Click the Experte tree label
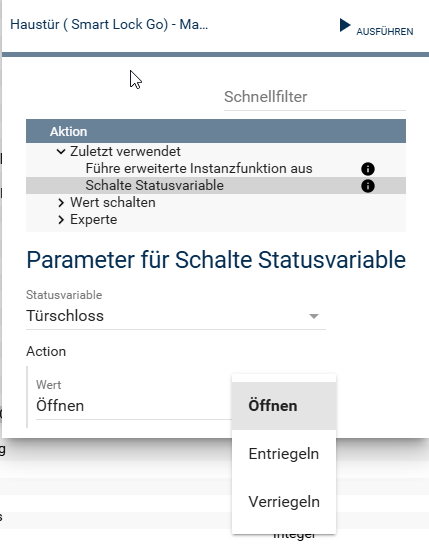The height and width of the screenshot is (544, 429). point(94,220)
